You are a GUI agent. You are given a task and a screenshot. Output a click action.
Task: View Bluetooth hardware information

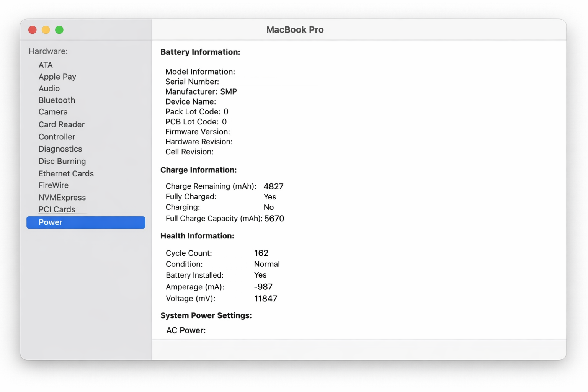[57, 100]
